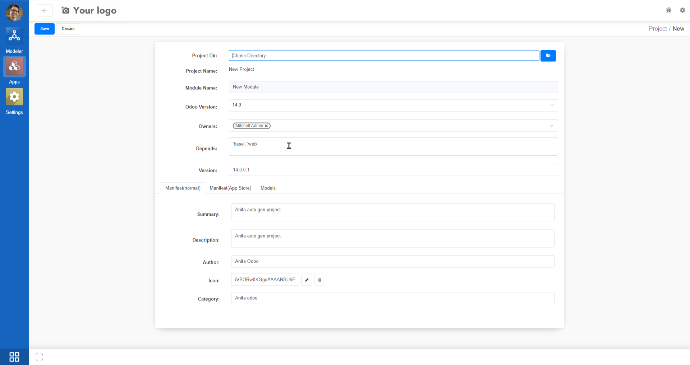Viewport: 690px width, 365px height.
Task: Discard the project changes
Action: [x=68, y=29]
